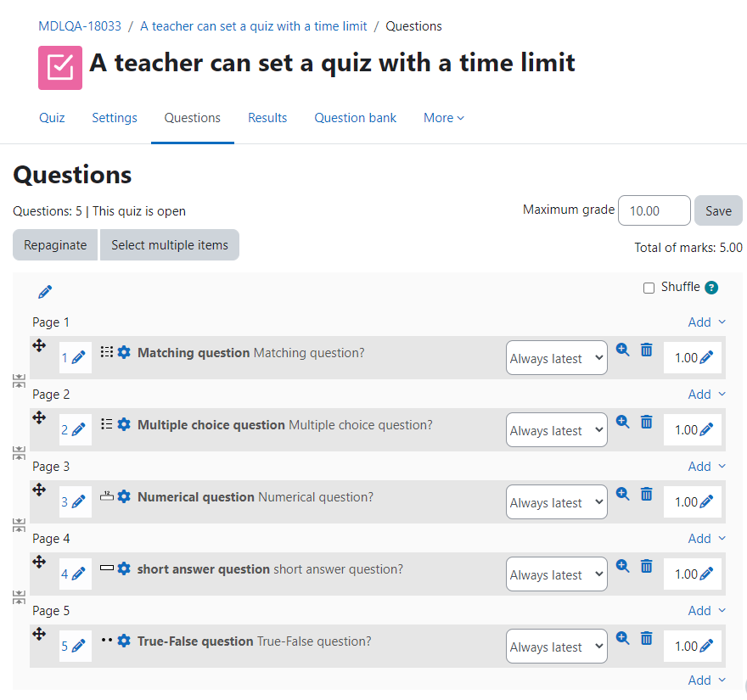
Task: Click the Repaginate button
Action: (55, 244)
